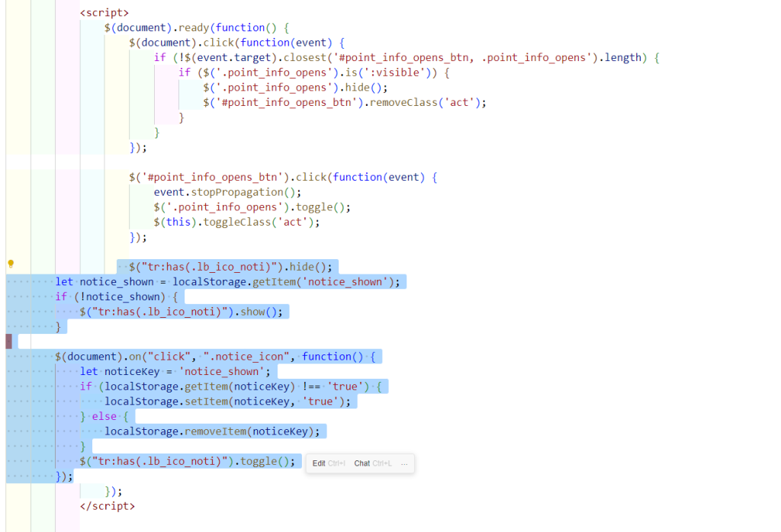
Task: Click '.point_info_opens' in the toggle line
Action: 225,207
